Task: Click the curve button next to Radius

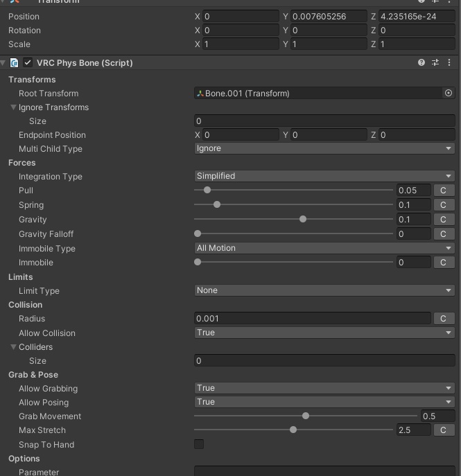Action: [444, 319]
